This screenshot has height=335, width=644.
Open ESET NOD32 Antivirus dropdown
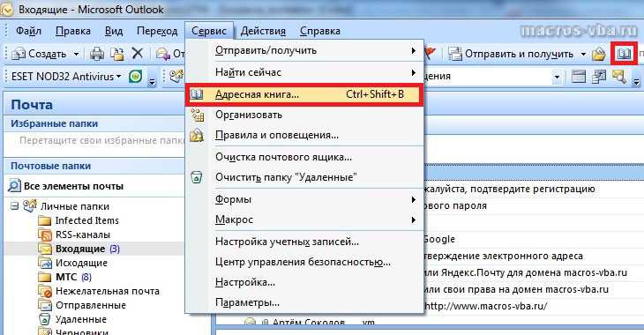pos(66,77)
